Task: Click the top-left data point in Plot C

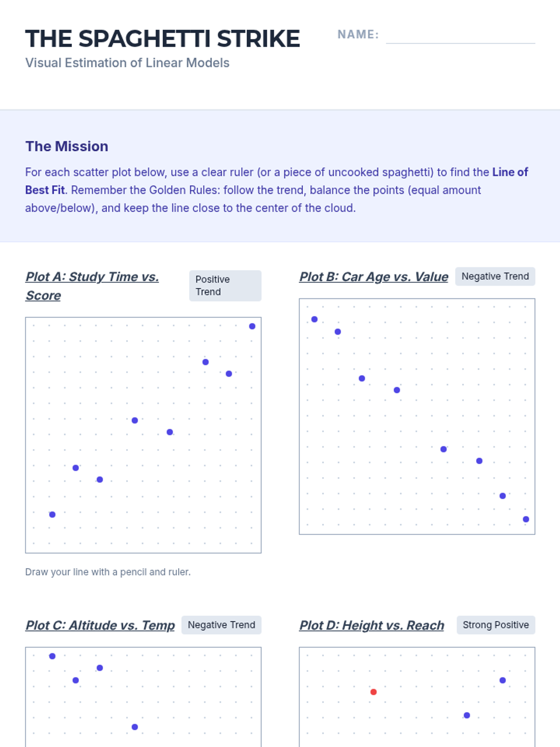Action: (x=52, y=656)
